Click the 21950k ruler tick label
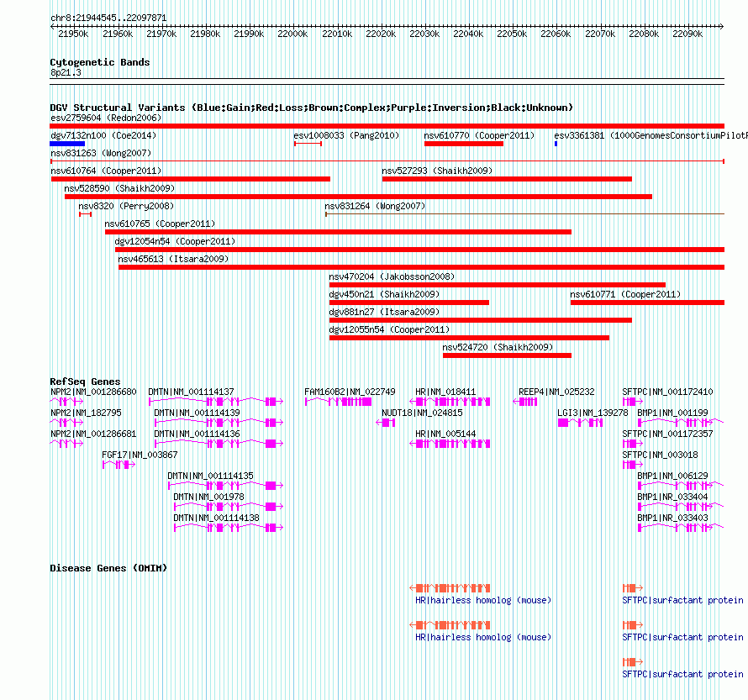The height and width of the screenshot is (700, 748). (73, 34)
